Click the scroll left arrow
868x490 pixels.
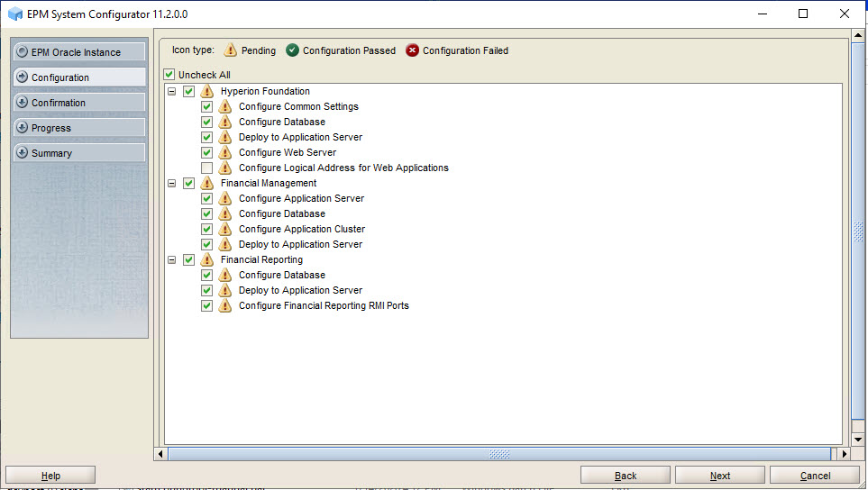tap(160, 454)
